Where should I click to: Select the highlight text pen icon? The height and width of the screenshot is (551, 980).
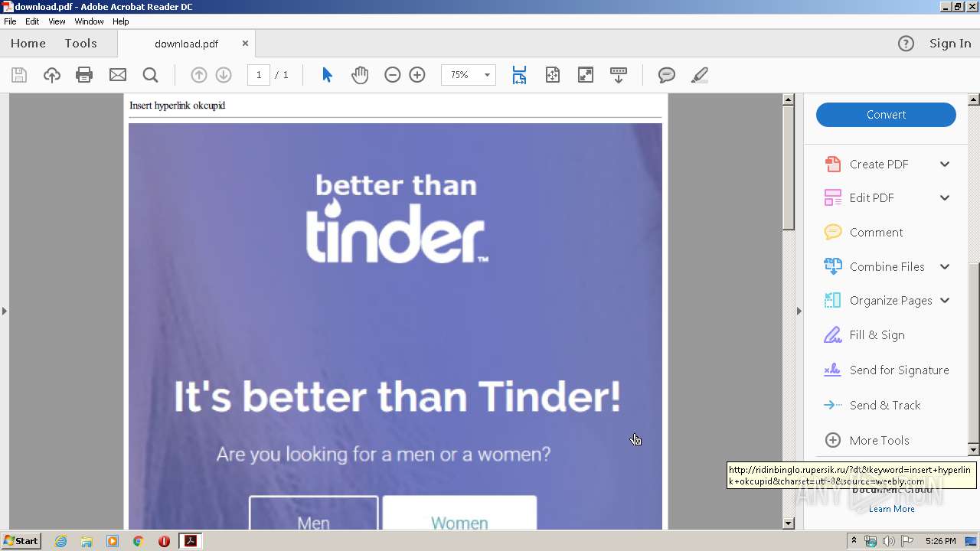coord(699,75)
